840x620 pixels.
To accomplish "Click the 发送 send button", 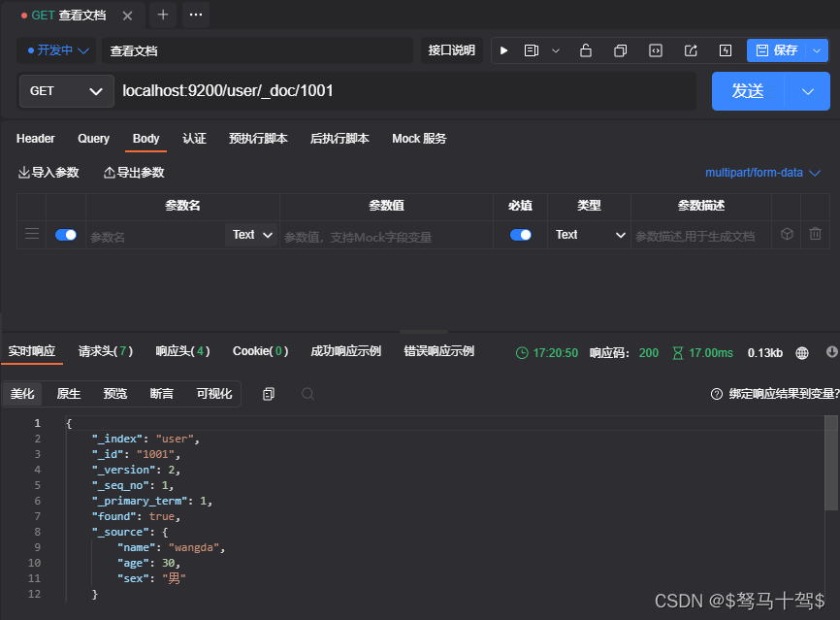I will (748, 91).
